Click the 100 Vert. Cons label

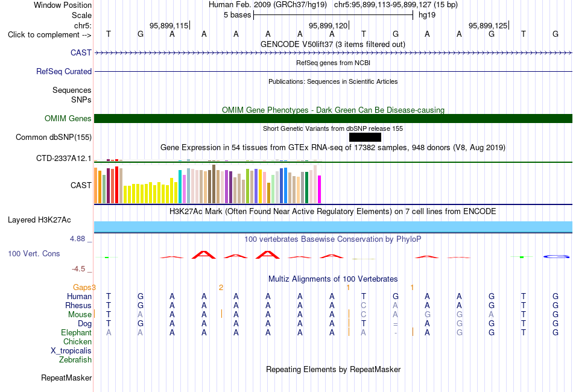coord(34,253)
